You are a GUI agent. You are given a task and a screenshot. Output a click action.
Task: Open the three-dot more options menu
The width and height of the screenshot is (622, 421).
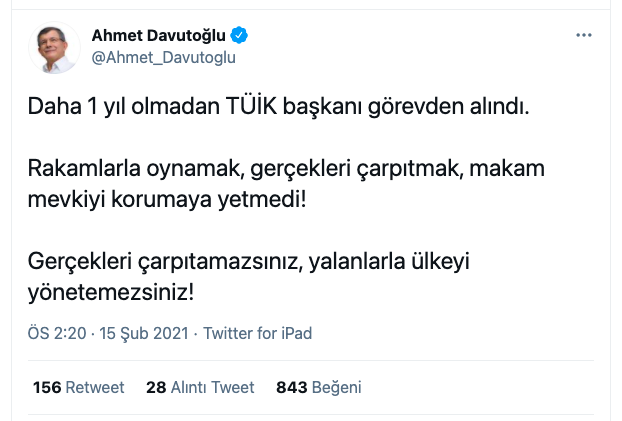[x=584, y=36]
